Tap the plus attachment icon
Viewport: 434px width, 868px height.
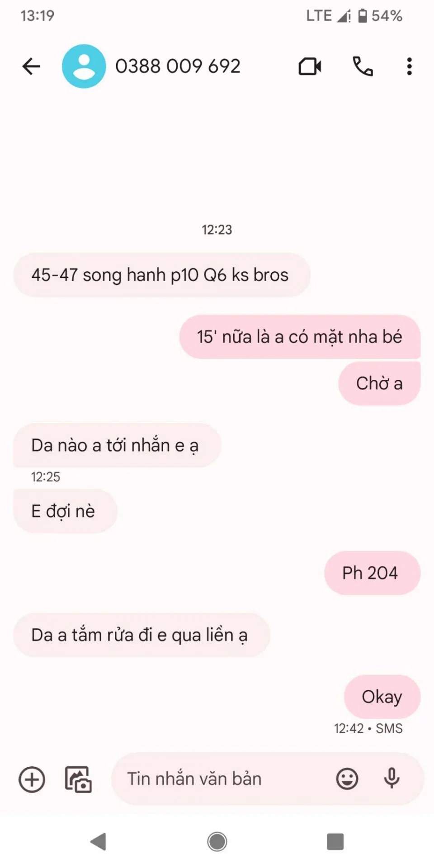click(x=32, y=779)
